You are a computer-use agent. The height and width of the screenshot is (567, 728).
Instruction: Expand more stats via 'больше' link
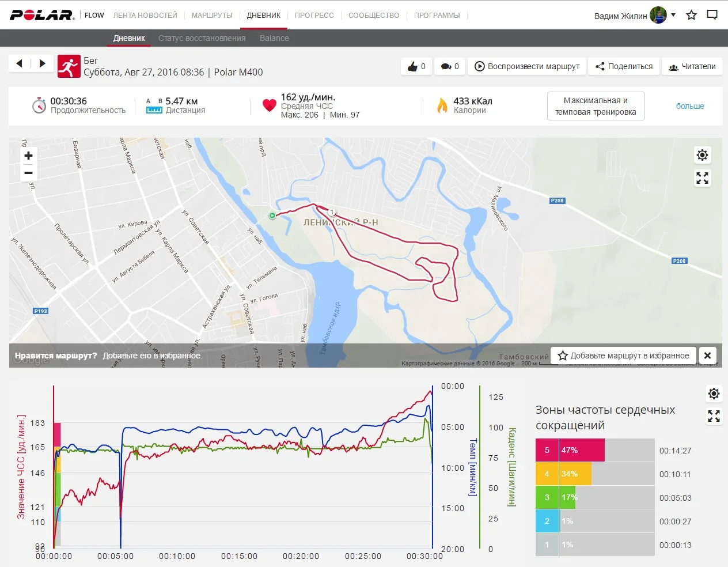[689, 106]
